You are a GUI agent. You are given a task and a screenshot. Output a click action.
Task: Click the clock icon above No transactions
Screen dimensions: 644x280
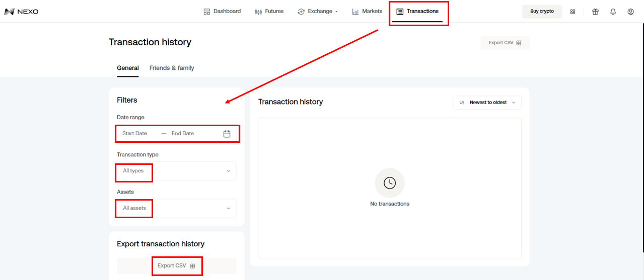[x=390, y=183]
